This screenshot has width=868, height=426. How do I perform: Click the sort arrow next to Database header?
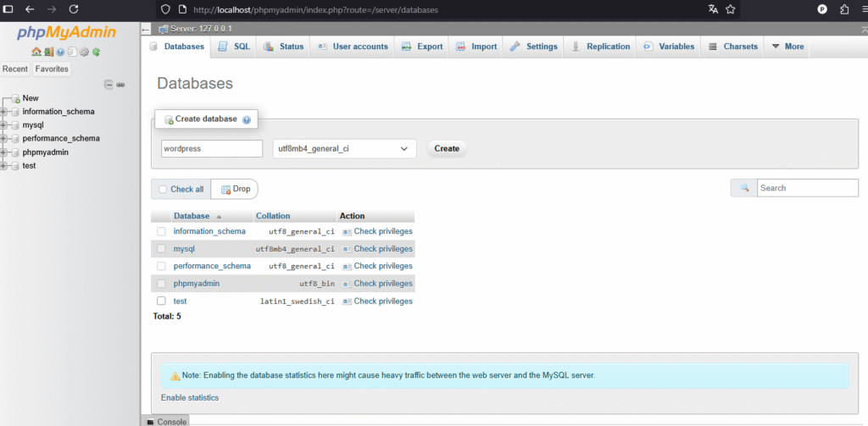click(219, 216)
